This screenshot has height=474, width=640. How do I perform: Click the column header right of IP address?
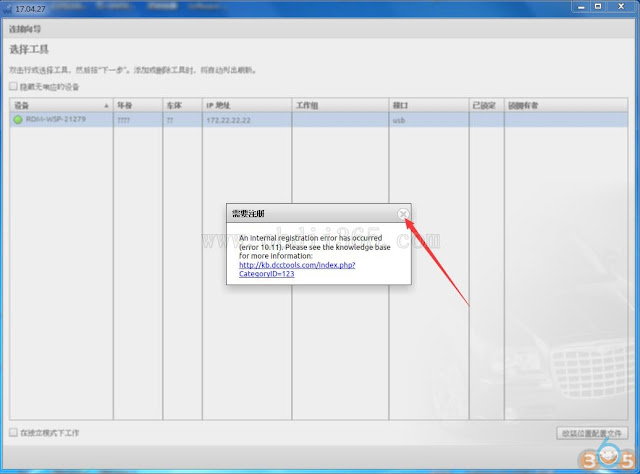(x=340, y=105)
